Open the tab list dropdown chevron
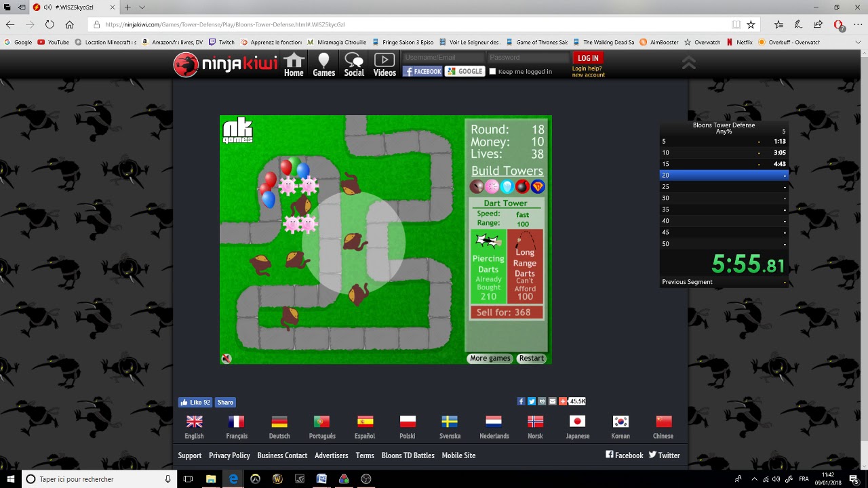Viewport: 868px width, 488px height. [x=142, y=7]
